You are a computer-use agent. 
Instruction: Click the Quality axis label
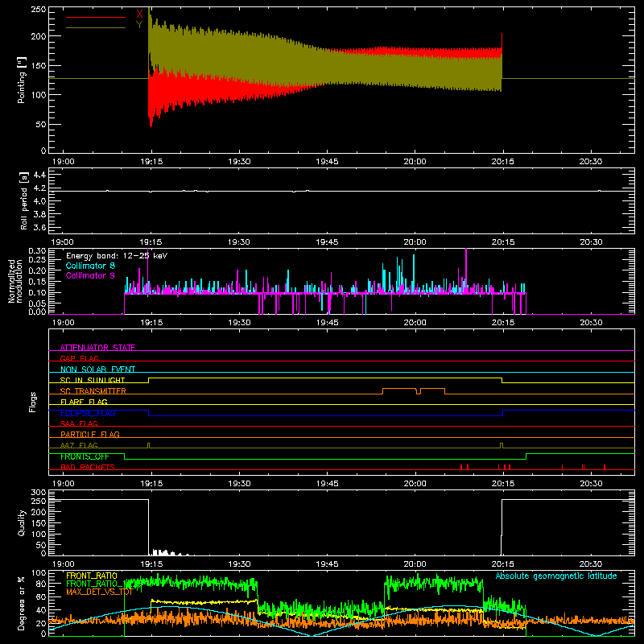tap(22, 522)
